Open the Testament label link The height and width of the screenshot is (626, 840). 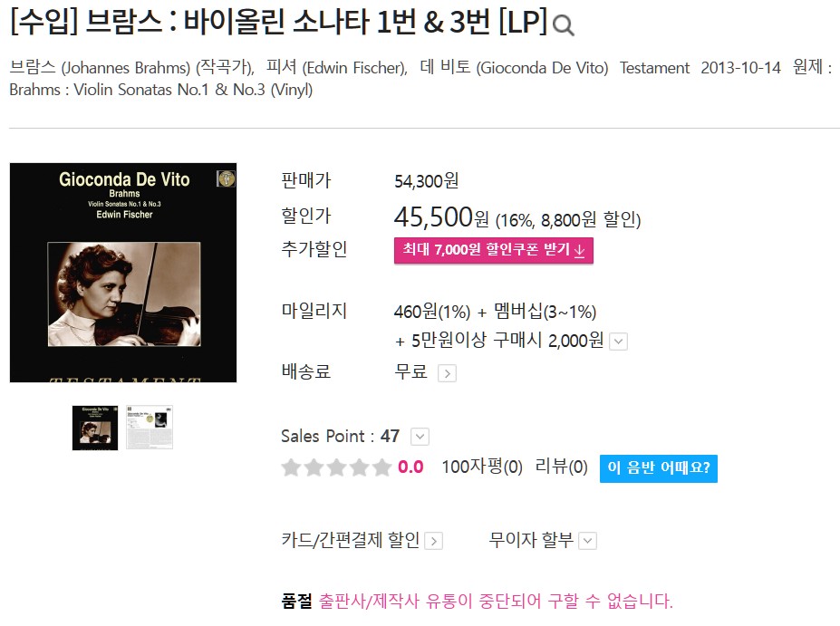coord(654,68)
